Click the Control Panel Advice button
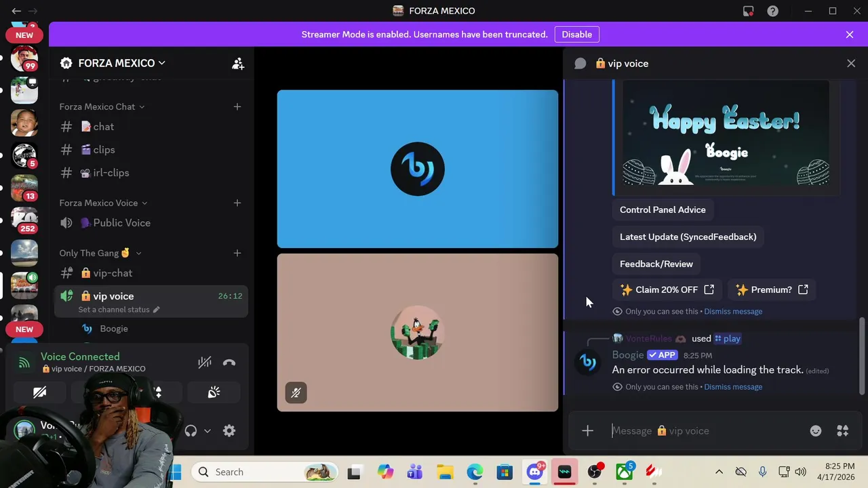The width and height of the screenshot is (868, 488). coord(663,209)
